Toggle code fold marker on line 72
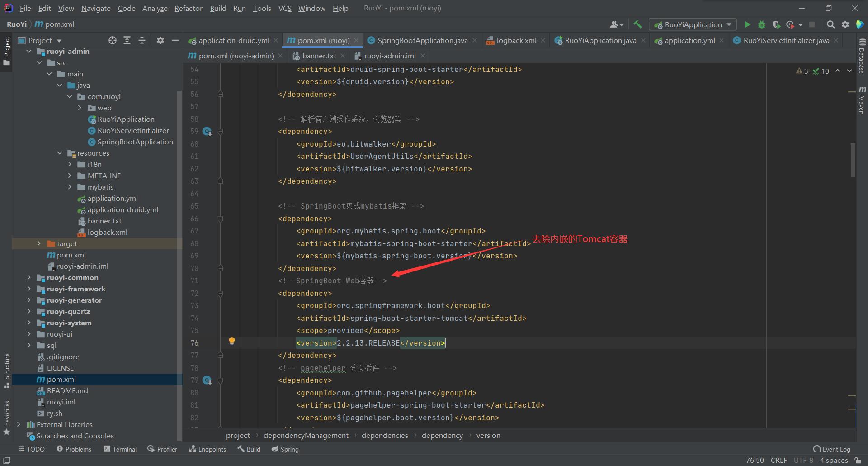Screen dimensions: 868x466 coord(220,293)
